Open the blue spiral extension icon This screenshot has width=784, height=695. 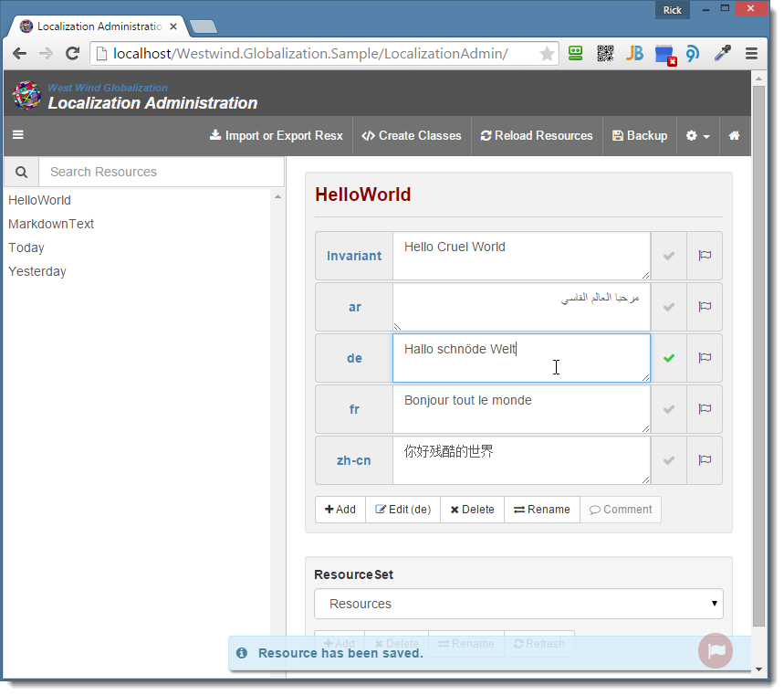pyautogui.click(x=693, y=53)
